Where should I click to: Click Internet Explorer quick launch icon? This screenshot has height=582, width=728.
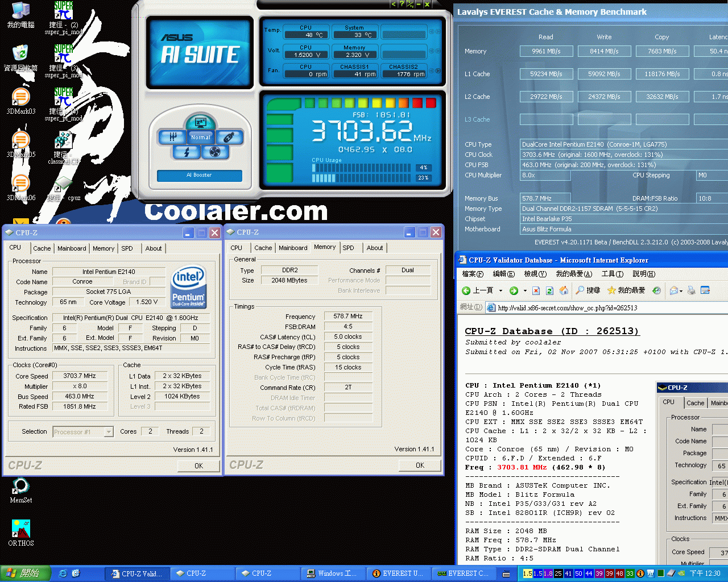coord(63,573)
